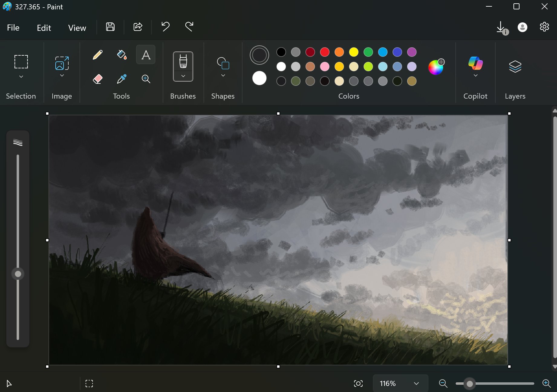Select the Color 1 dark foreground circle
The width and height of the screenshot is (557, 392).
[x=259, y=55]
